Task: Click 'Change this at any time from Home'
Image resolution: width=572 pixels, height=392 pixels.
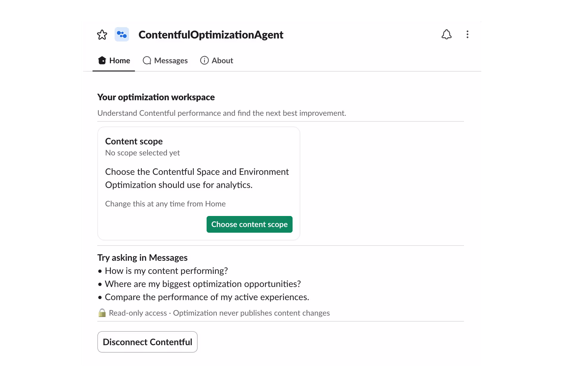Action: [165, 204]
